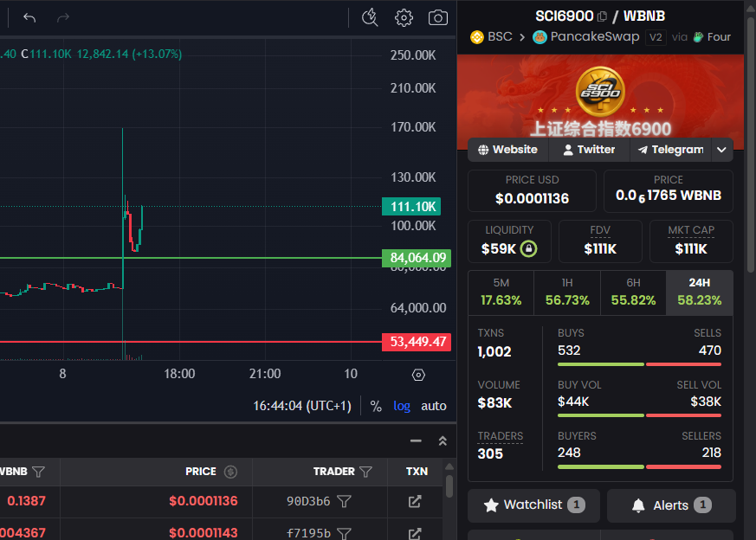The image size is (756, 540).
Task: Click the redo arrow in chart toolbar
Action: tap(63, 18)
